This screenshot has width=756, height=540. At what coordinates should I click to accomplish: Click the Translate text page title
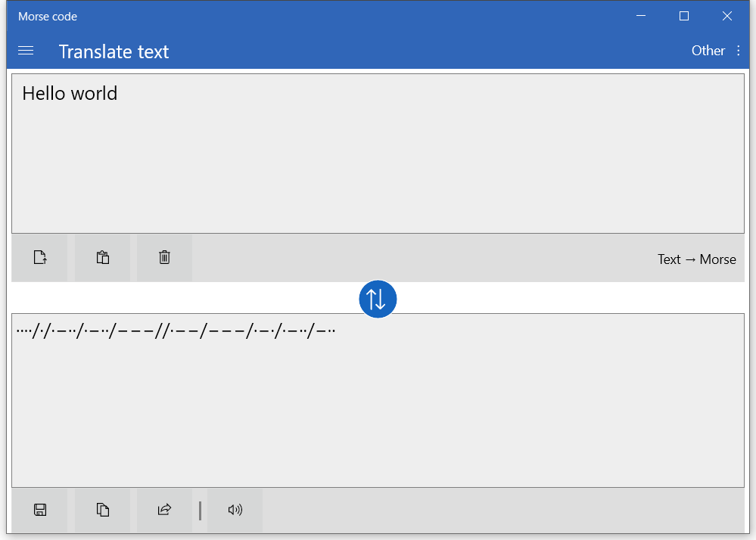tap(114, 51)
